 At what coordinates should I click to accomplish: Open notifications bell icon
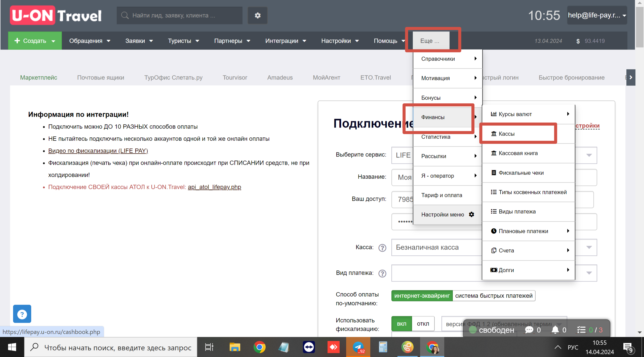[x=555, y=330]
